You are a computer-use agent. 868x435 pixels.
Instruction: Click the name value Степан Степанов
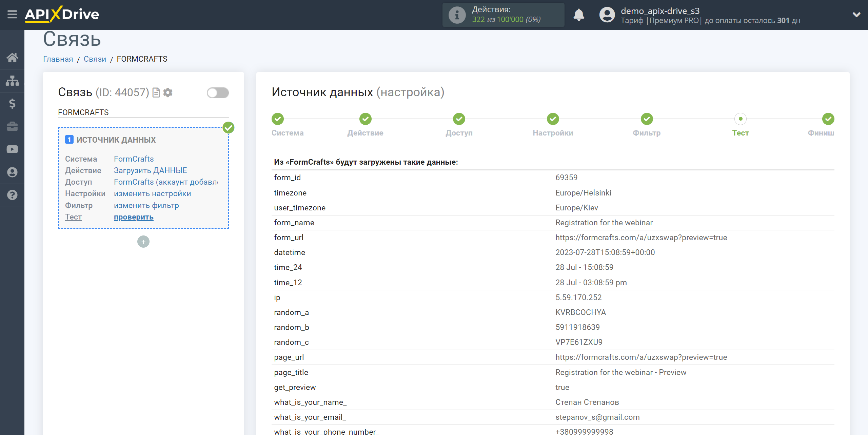tap(587, 402)
